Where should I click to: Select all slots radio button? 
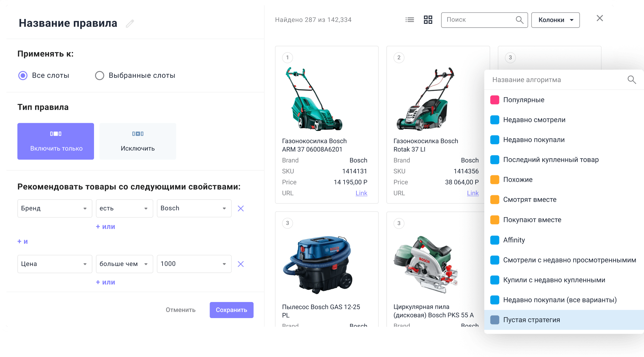(23, 76)
